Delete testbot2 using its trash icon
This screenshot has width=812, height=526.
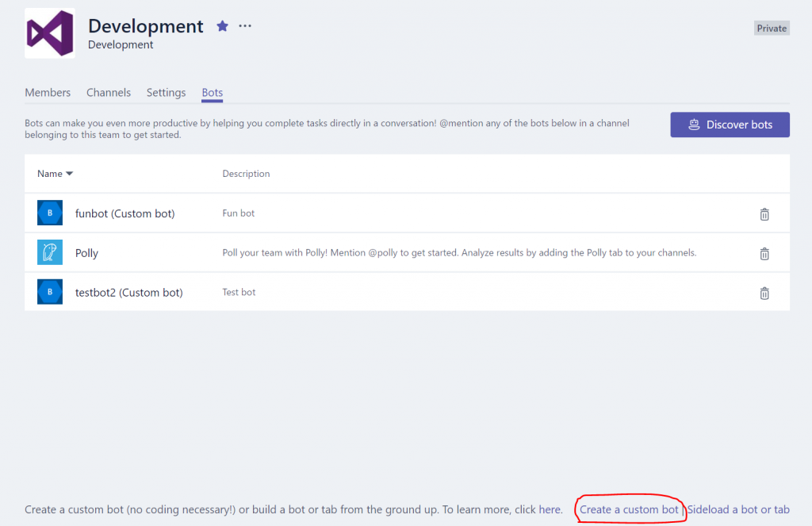764,293
